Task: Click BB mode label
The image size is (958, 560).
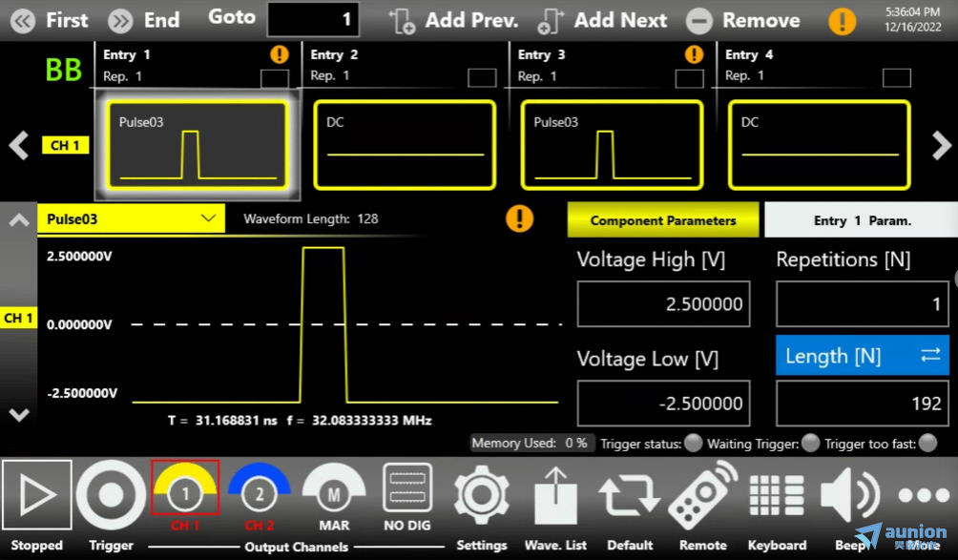Action: [x=64, y=70]
